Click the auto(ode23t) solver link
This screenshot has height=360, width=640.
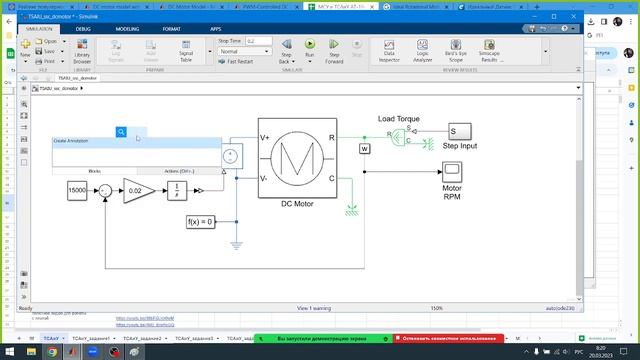point(560,308)
